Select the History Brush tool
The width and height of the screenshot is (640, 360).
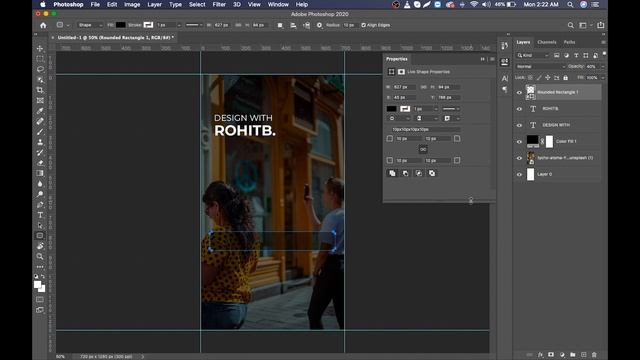coord(40,153)
